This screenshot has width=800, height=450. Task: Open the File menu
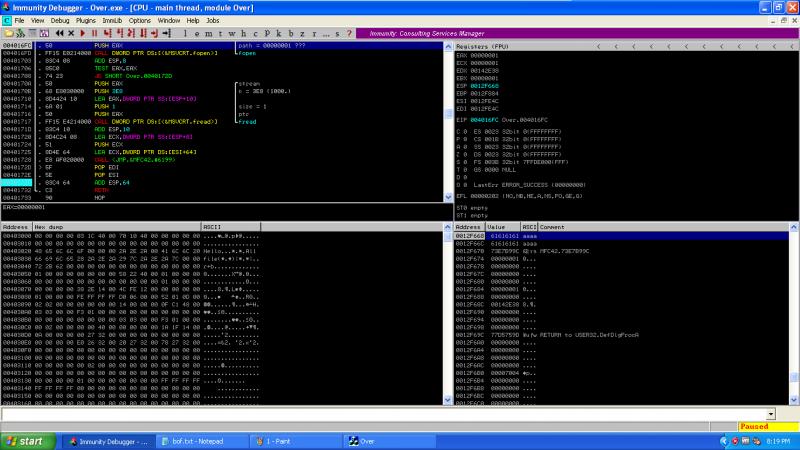tap(19, 20)
